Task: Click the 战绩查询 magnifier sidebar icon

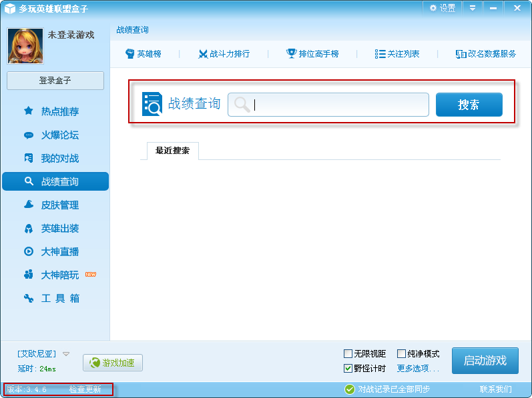Action: coord(29,181)
